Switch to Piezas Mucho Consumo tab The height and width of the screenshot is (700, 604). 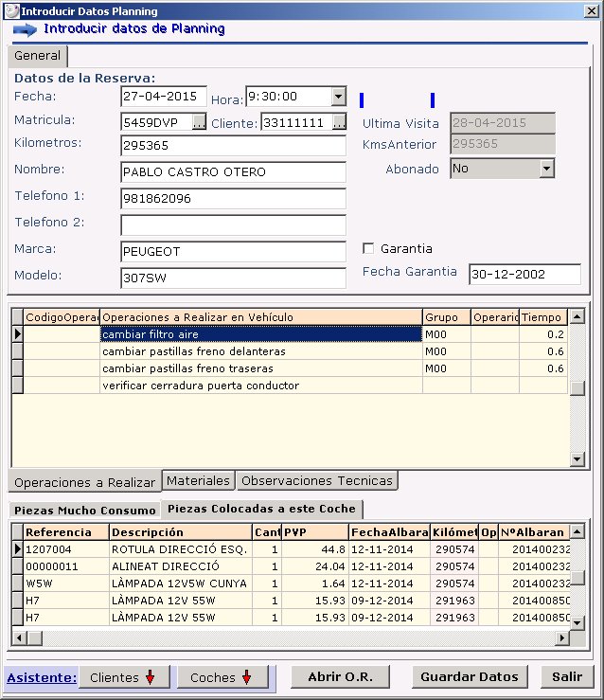tap(84, 511)
